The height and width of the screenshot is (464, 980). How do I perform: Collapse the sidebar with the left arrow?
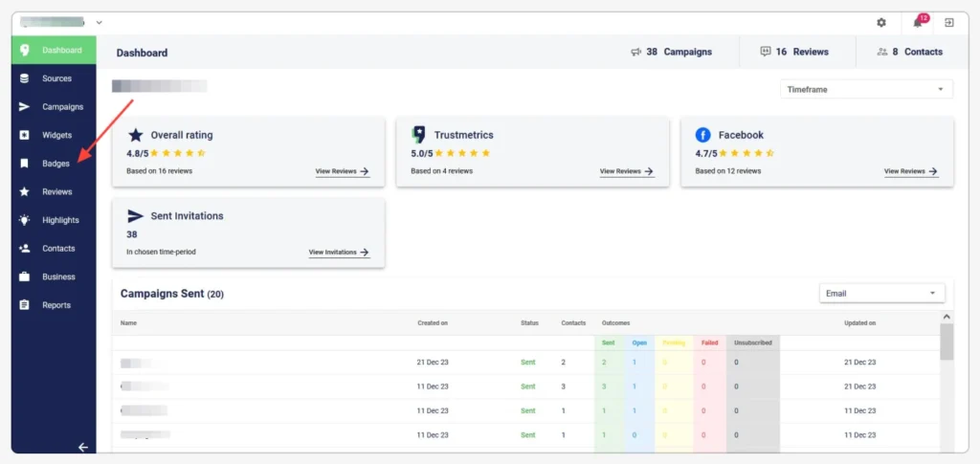click(83, 447)
